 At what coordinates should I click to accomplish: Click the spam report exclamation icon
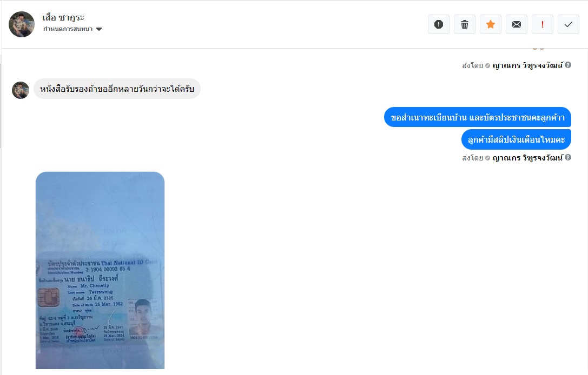tap(438, 24)
